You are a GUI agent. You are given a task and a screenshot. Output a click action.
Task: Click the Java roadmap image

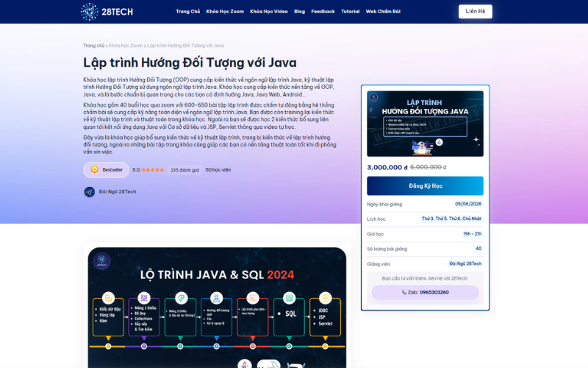pos(217,308)
